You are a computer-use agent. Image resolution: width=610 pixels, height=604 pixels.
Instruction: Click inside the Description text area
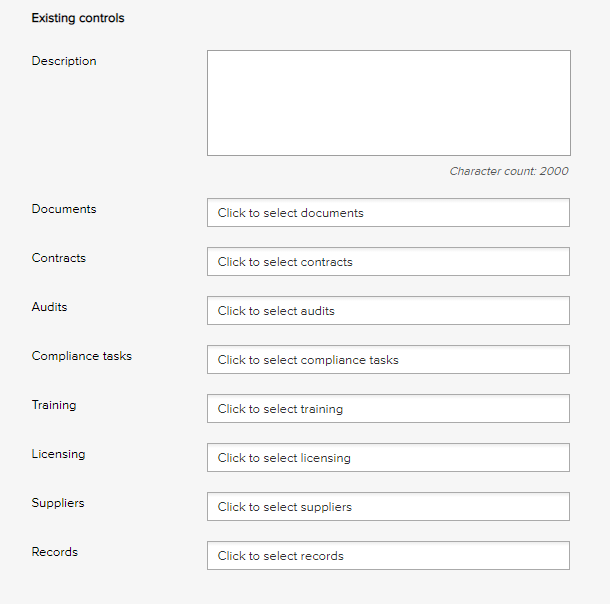click(388, 103)
